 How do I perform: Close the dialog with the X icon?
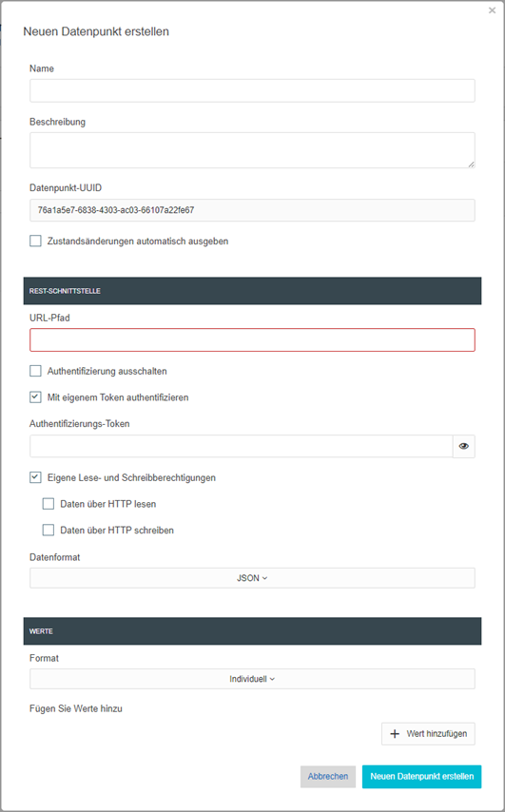492,10
